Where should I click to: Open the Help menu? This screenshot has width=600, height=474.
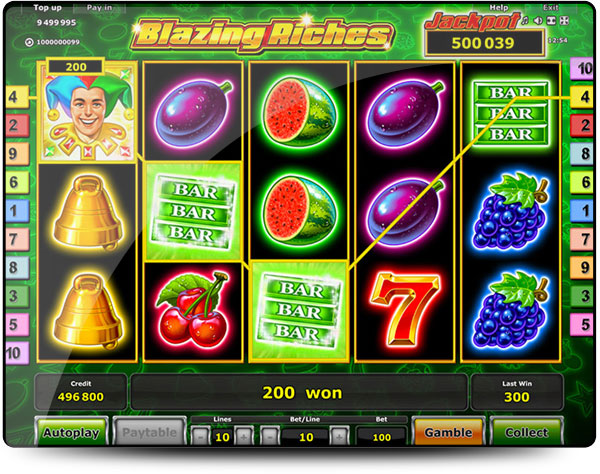(x=499, y=8)
